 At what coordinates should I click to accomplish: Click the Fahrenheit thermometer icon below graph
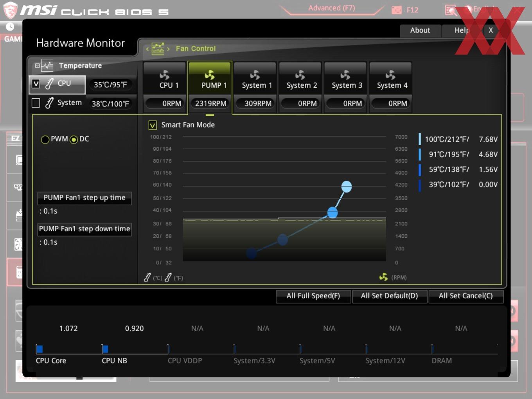(168, 278)
